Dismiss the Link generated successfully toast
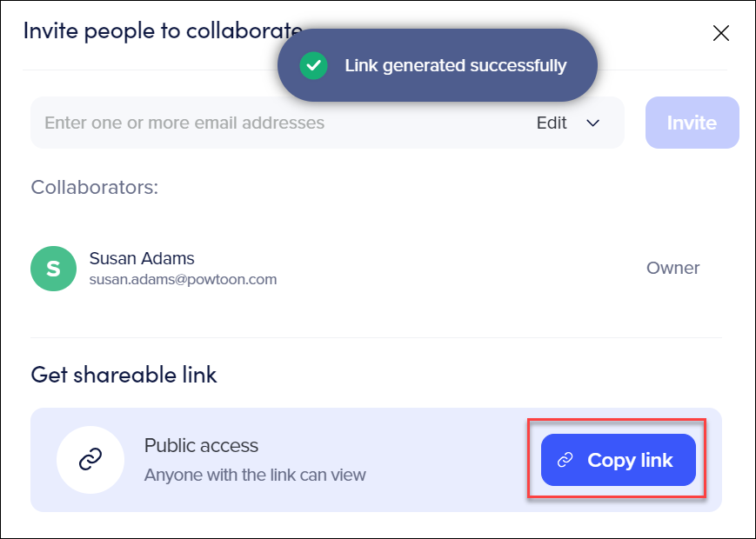Viewport: 756px width, 539px height. [x=438, y=65]
